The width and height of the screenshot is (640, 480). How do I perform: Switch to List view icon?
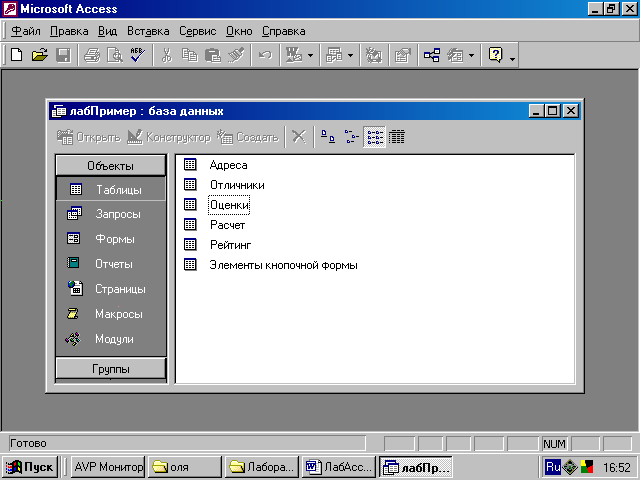[374, 136]
